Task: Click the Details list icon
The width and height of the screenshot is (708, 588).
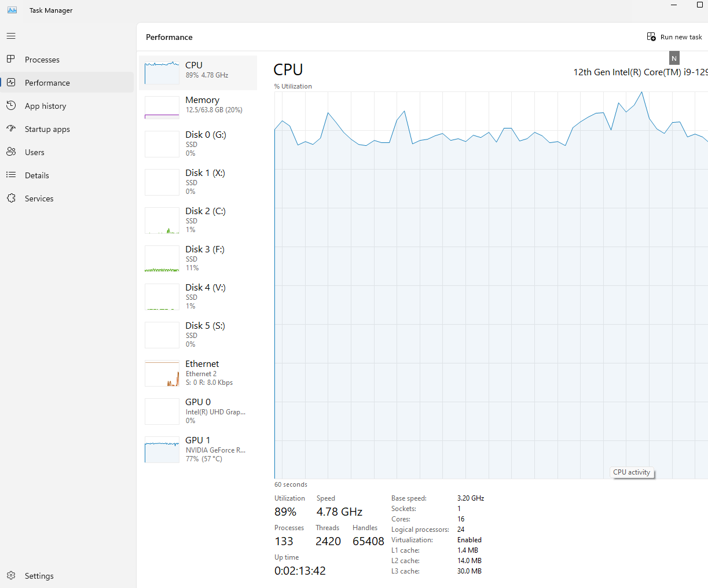Action: pos(11,175)
